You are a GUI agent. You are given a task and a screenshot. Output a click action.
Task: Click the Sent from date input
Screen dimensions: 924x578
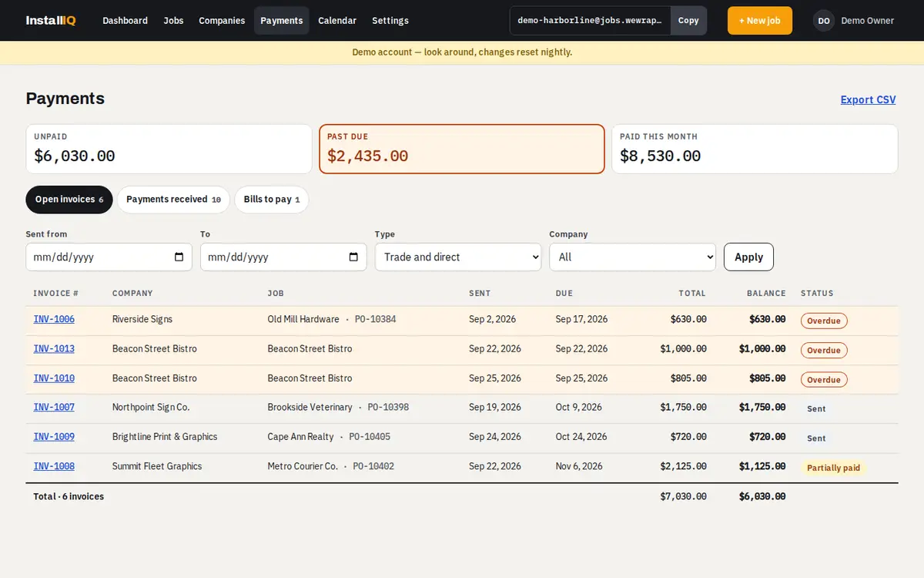point(109,257)
